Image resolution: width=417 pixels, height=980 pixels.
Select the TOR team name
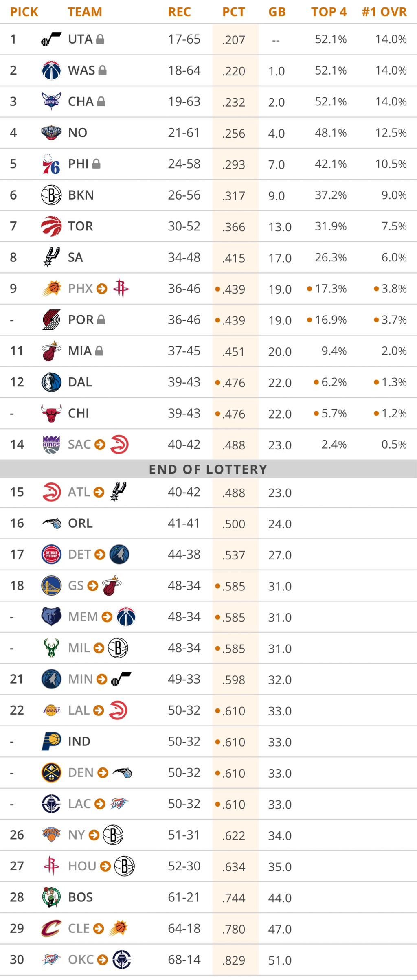pyautogui.click(x=80, y=226)
